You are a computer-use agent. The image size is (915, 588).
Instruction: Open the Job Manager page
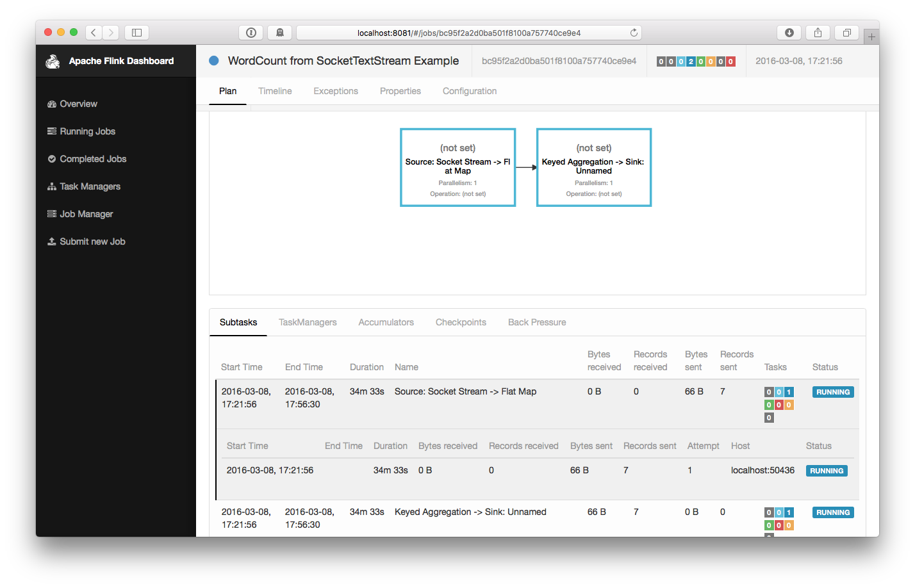86,214
